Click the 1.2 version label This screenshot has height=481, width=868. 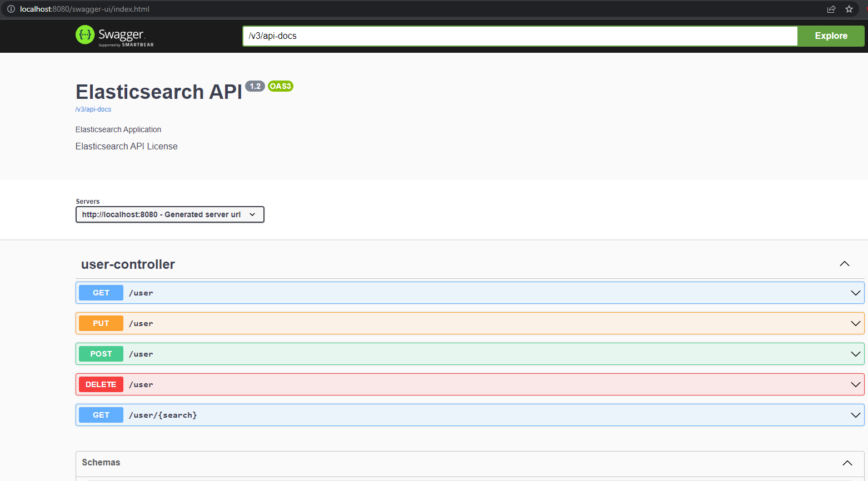[255, 86]
